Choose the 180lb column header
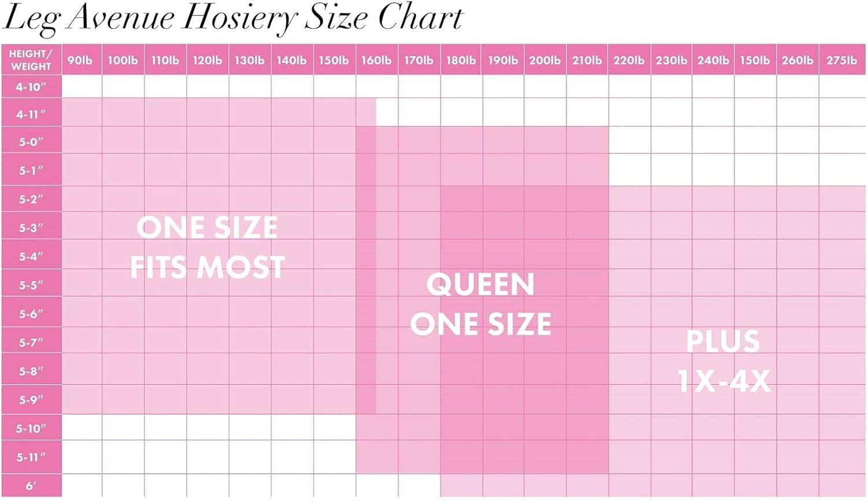 [x=461, y=60]
